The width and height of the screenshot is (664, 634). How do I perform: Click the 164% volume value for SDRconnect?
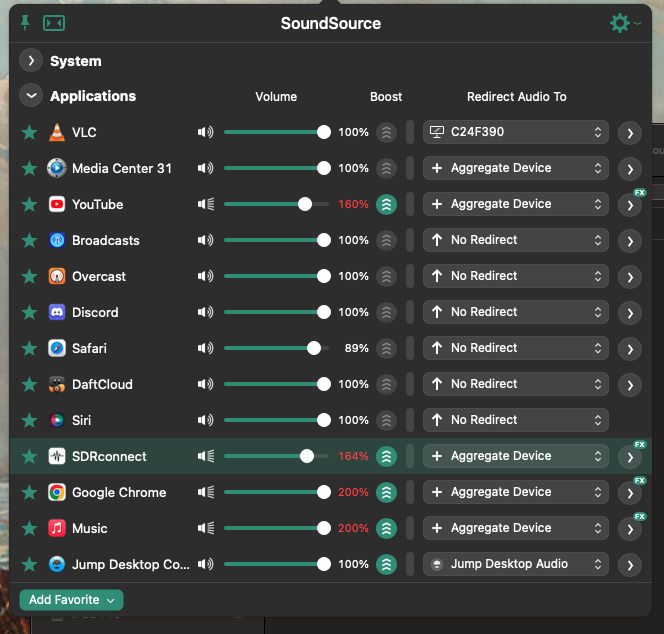point(353,456)
